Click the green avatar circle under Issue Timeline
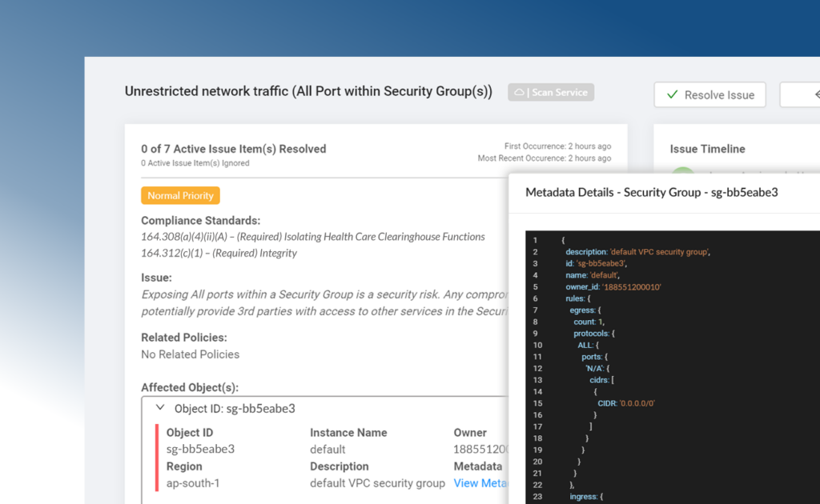Viewport: 820px width, 504px height. pos(681,171)
